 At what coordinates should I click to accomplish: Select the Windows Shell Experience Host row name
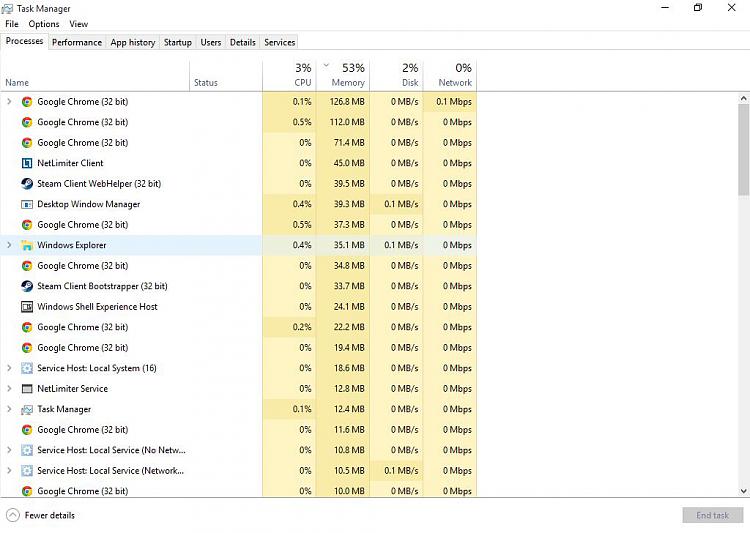[97, 307]
